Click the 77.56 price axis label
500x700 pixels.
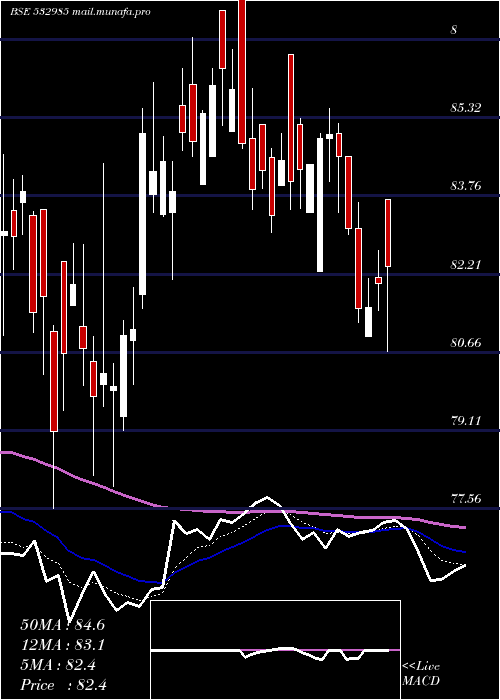coord(466,499)
